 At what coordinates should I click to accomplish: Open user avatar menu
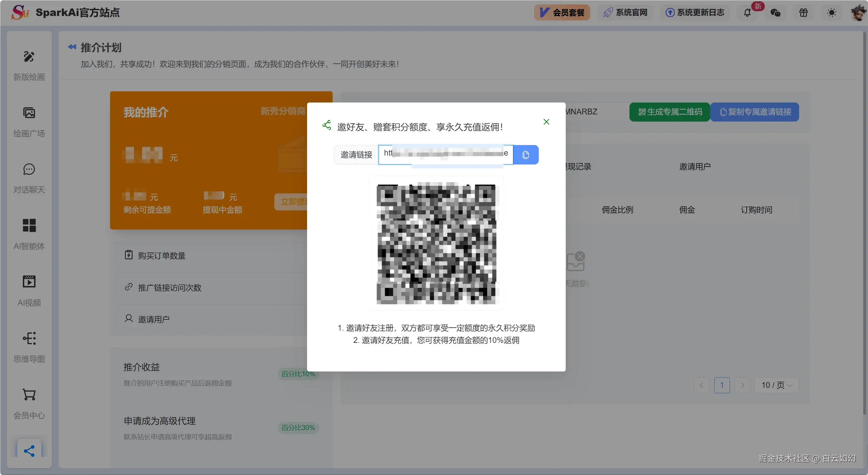(x=858, y=13)
